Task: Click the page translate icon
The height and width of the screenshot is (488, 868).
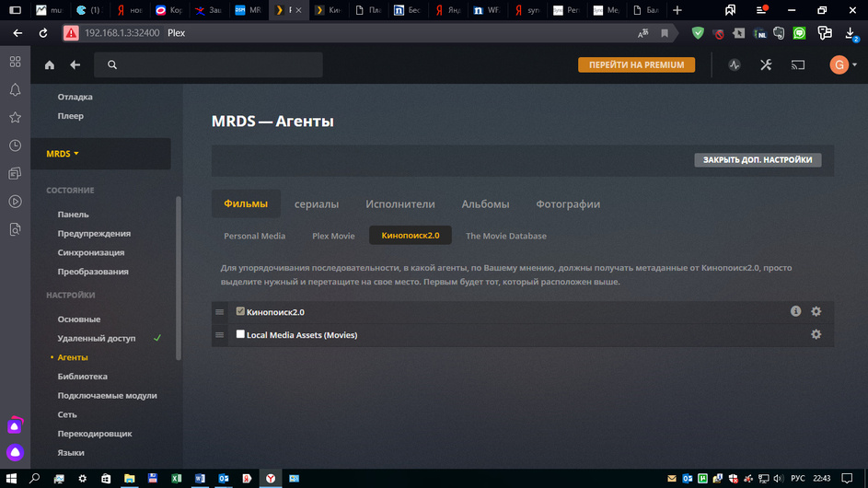Action: [x=642, y=33]
